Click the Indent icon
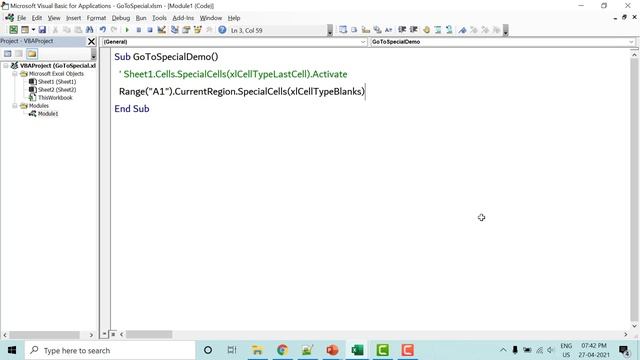640x360 pixels. point(402,30)
